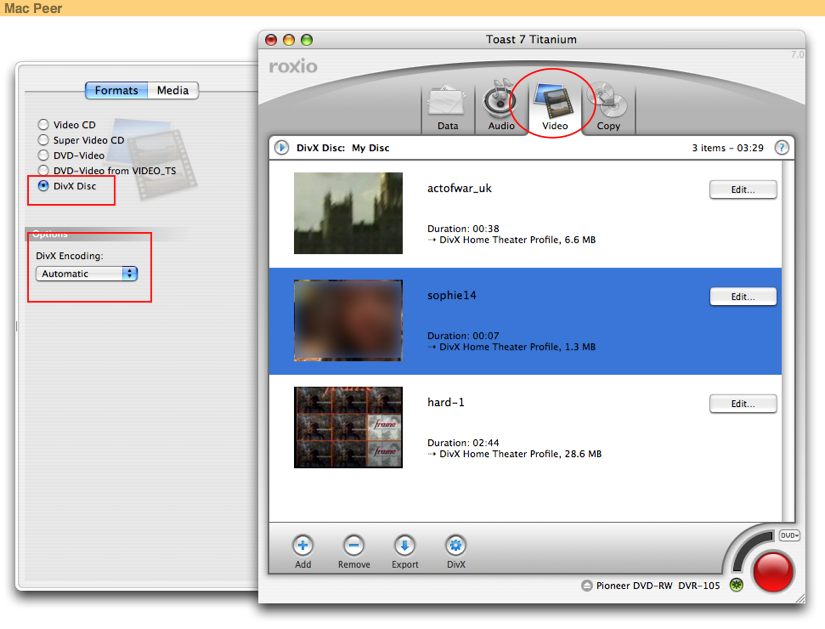Edit the sophie14 video
The width and height of the screenshot is (825, 629).
point(743,296)
